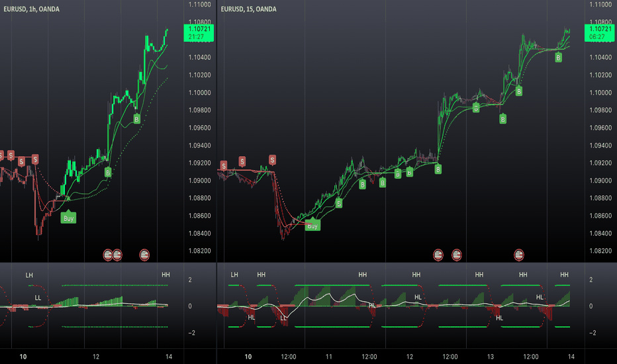Screen dimensions: 617x364
Task: Click 12:00 following date 10 on 15-minute axis
Action: click(289, 357)
